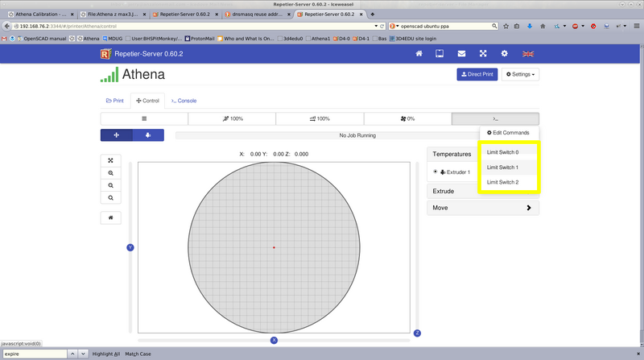Open flow multiplier 100% dropdown
The image size is (644, 360).
pos(320,118)
